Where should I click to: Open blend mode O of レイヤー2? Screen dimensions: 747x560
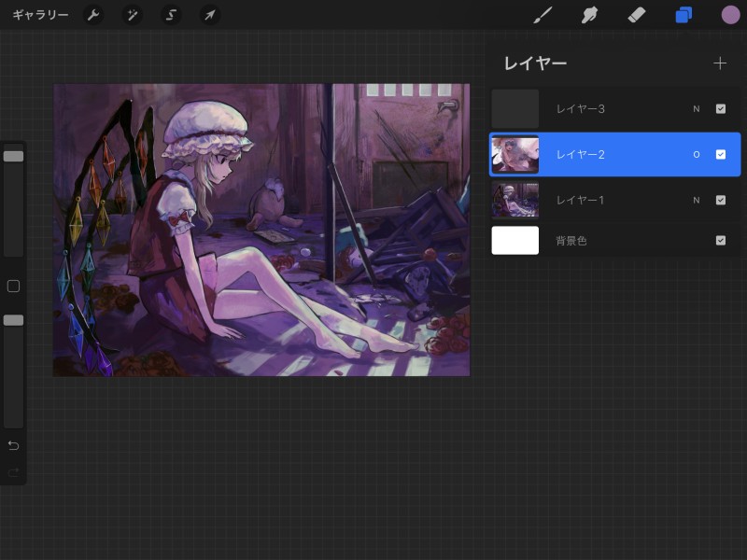point(696,154)
